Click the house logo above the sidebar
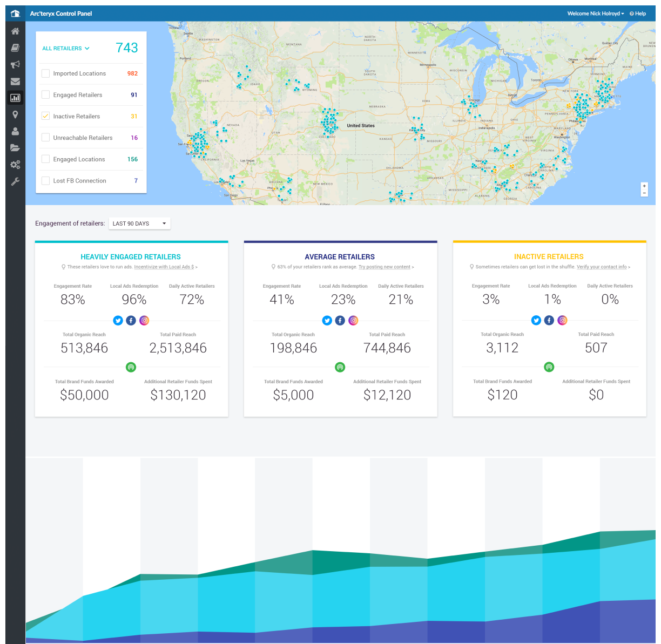661x644 pixels. (15, 13)
